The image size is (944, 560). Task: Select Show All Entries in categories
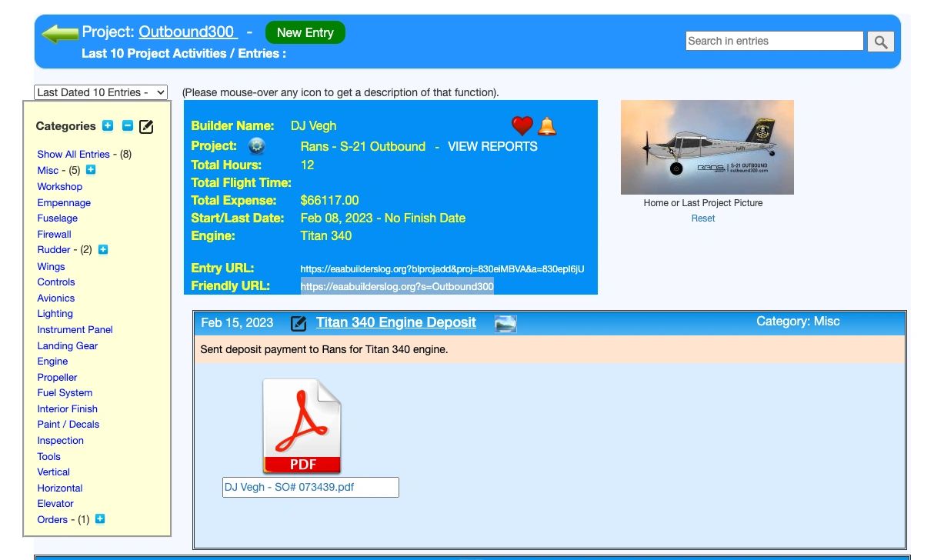pyautogui.click(x=73, y=154)
